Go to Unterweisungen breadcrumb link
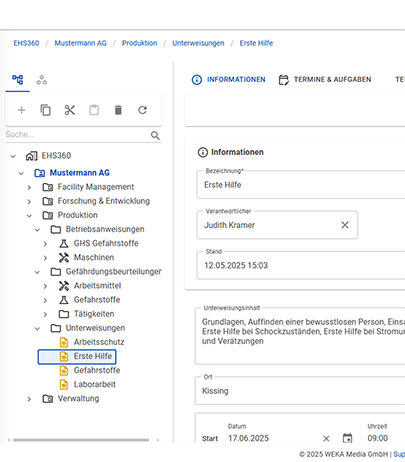 coord(198,43)
